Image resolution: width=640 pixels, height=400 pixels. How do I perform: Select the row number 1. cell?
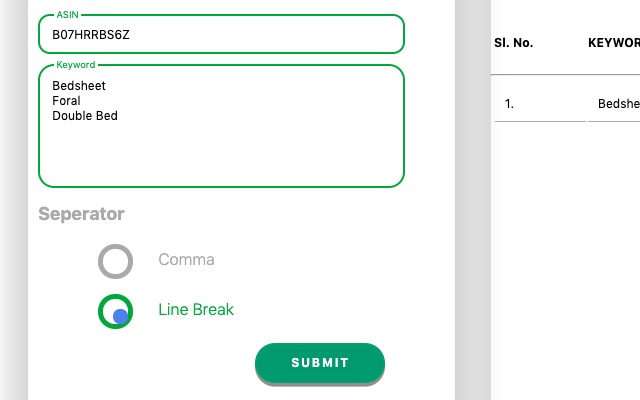510,104
